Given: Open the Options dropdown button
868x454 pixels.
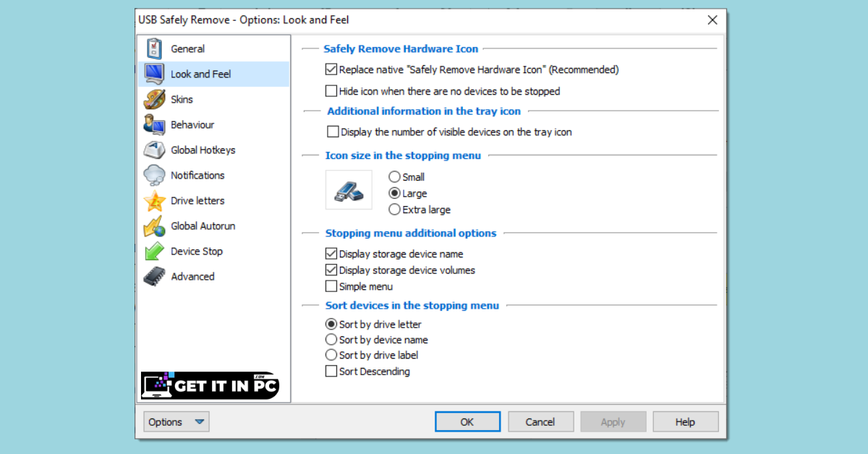Looking at the screenshot, I should coord(176,422).
